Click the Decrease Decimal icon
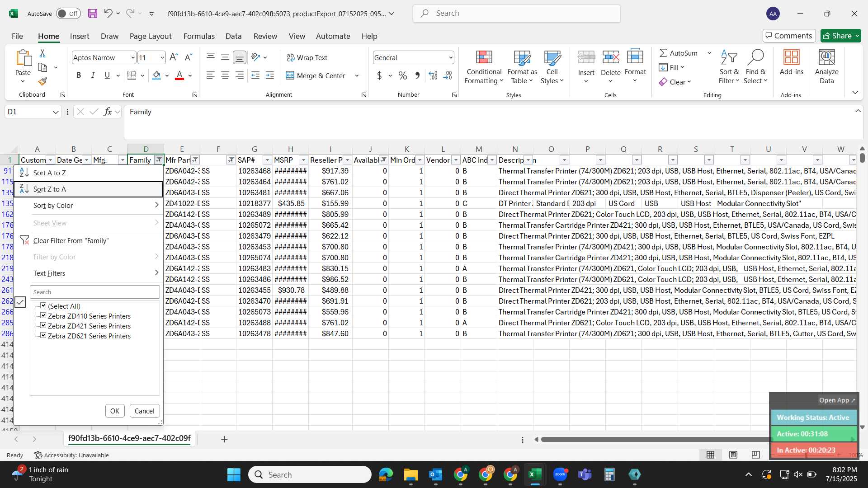This screenshot has width=868, height=488. [x=448, y=75]
